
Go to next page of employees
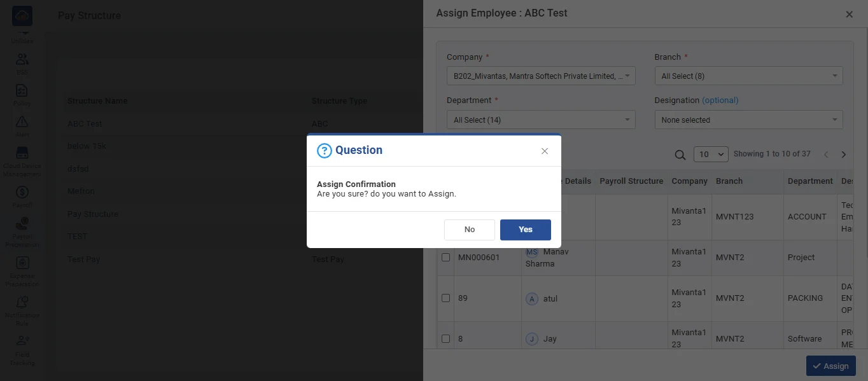[844, 155]
